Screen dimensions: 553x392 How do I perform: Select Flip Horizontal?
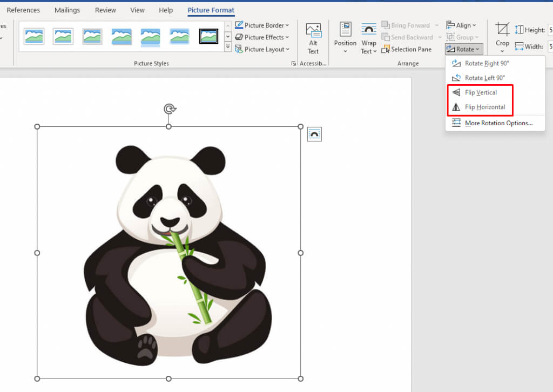tap(484, 107)
